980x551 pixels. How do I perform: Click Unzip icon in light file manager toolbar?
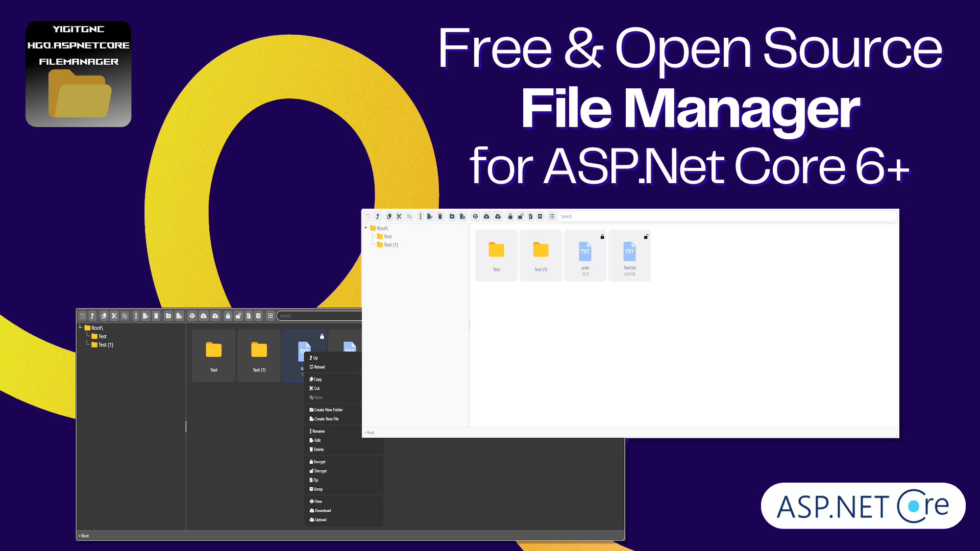pyautogui.click(x=540, y=216)
